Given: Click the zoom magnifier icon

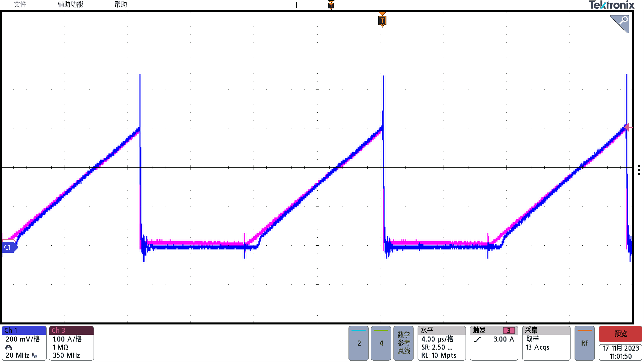Looking at the screenshot, I should (620, 23).
